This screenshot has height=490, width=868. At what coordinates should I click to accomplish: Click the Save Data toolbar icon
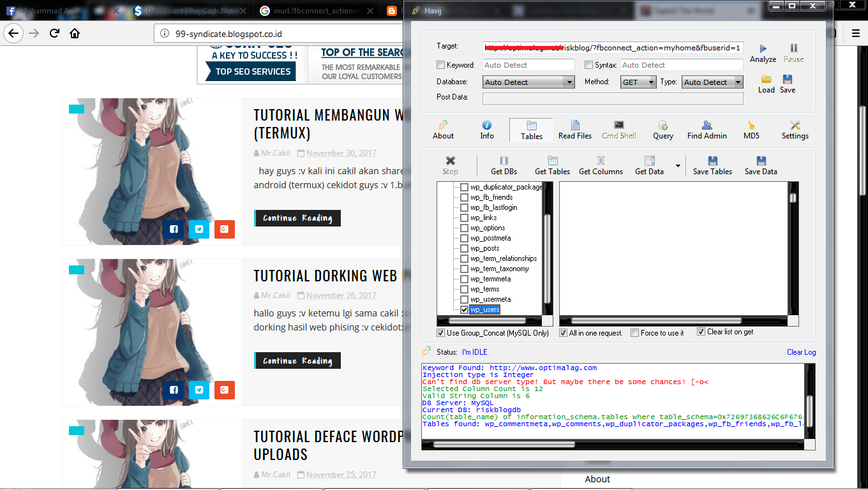[x=761, y=161]
